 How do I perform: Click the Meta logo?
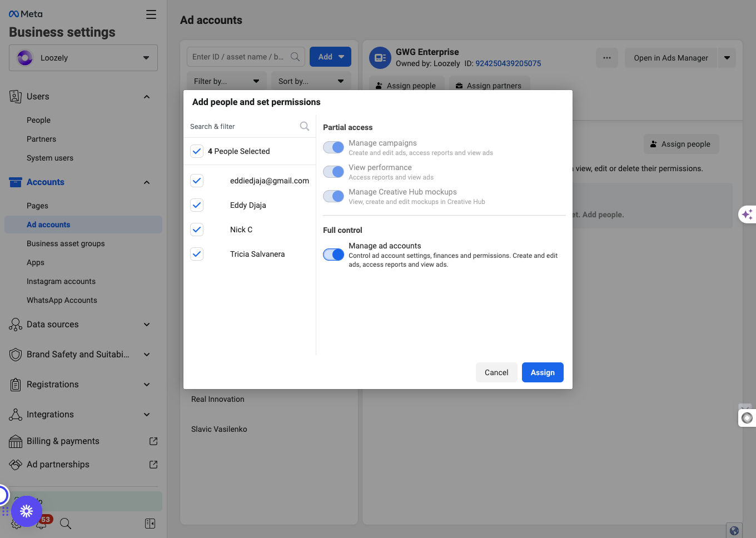click(x=26, y=14)
